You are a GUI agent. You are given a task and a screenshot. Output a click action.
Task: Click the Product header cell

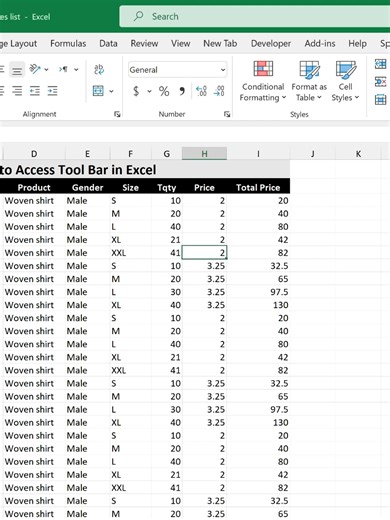pyautogui.click(x=34, y=187)
